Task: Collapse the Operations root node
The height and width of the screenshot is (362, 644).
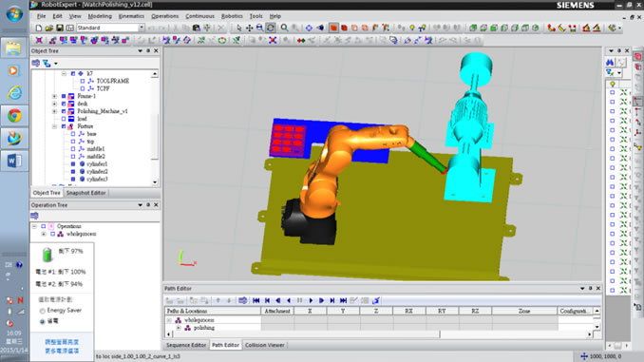Action: coord(34,226)
